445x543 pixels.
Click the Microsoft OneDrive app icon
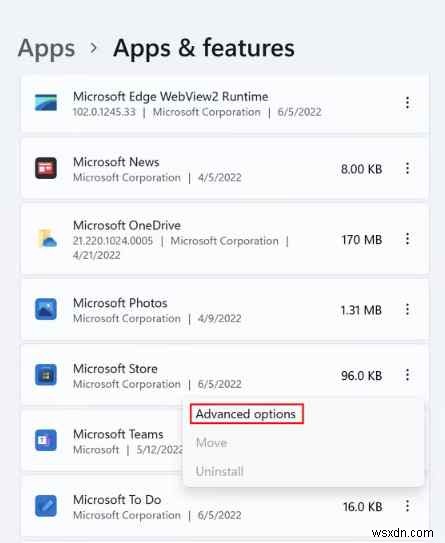pos(46,239)
